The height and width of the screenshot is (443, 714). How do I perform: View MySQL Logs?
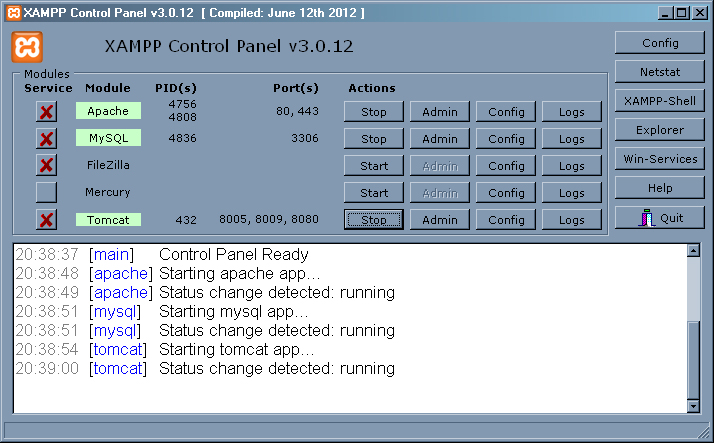point(572,139)
